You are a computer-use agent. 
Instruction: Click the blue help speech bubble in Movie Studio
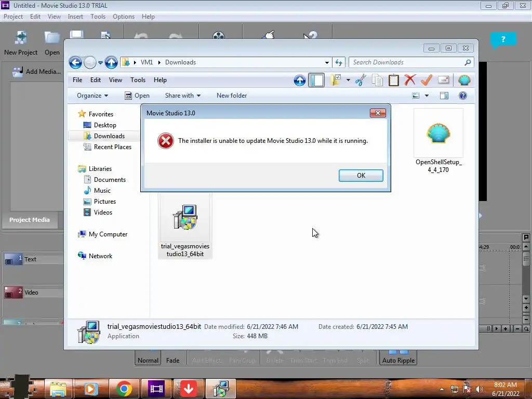pos(503,39)
